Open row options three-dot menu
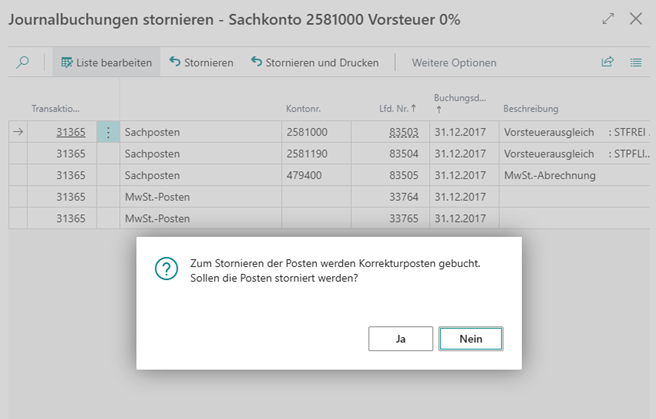The width and height of the screenshot is (656, 419). click(x=108, y=132)
